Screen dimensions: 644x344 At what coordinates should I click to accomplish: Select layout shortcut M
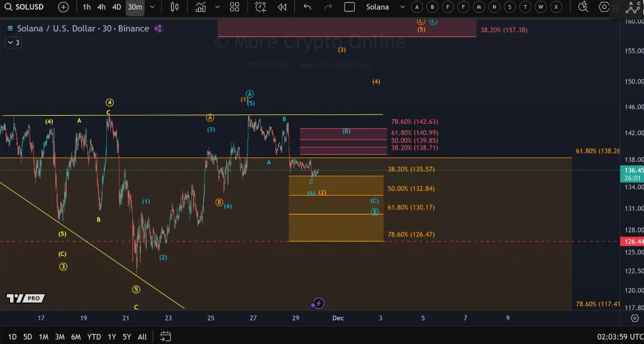click(x=479, y=7)
